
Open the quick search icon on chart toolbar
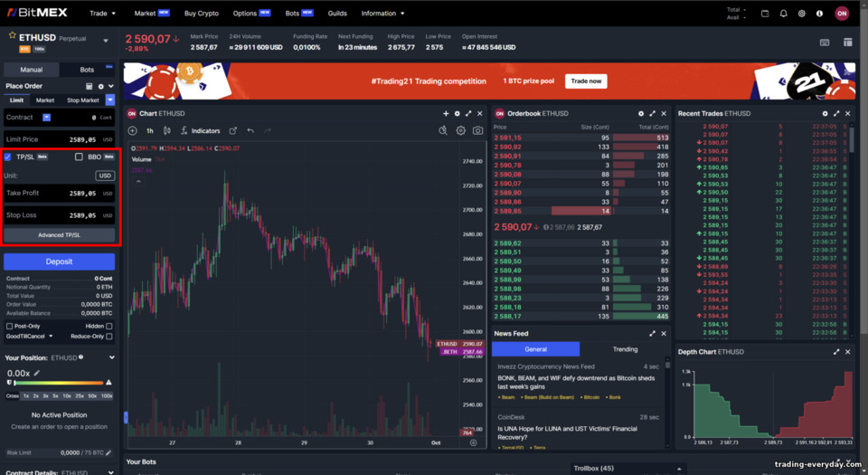click(443, 130)
